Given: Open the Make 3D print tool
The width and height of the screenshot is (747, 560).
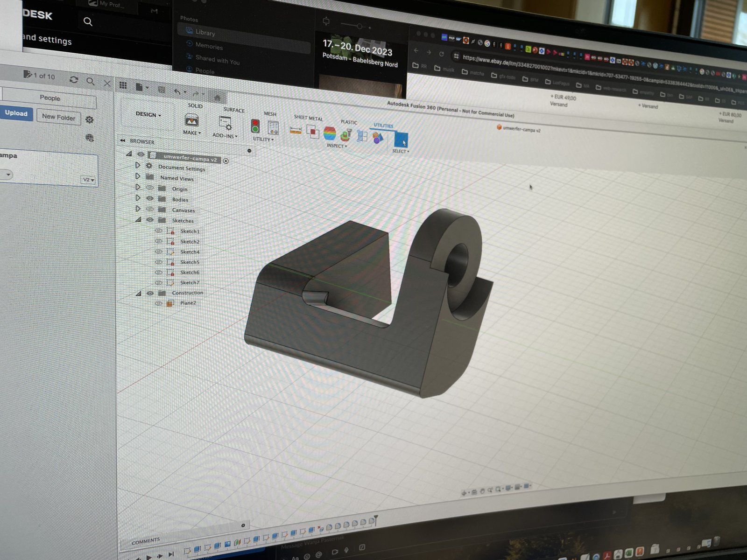Looking at the screenshot, I should coord(191,120).
